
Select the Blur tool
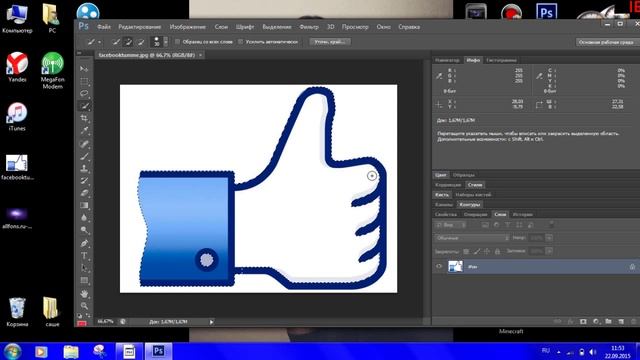(x=84, y=218)
